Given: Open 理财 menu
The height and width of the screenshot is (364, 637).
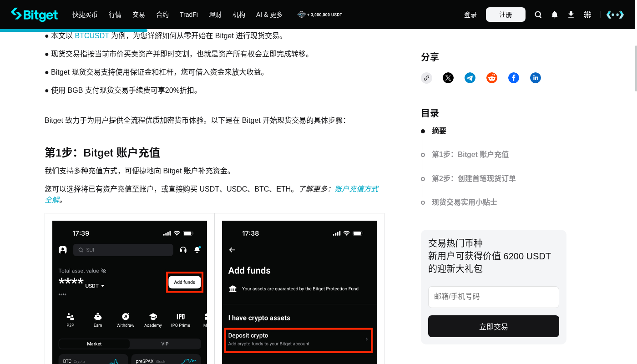Looking at the screenshot, I should pyautogui.click(x=215, y=15).
